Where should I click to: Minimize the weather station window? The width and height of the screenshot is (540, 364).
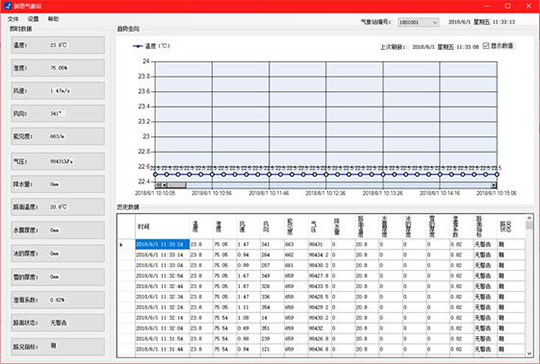487,6
